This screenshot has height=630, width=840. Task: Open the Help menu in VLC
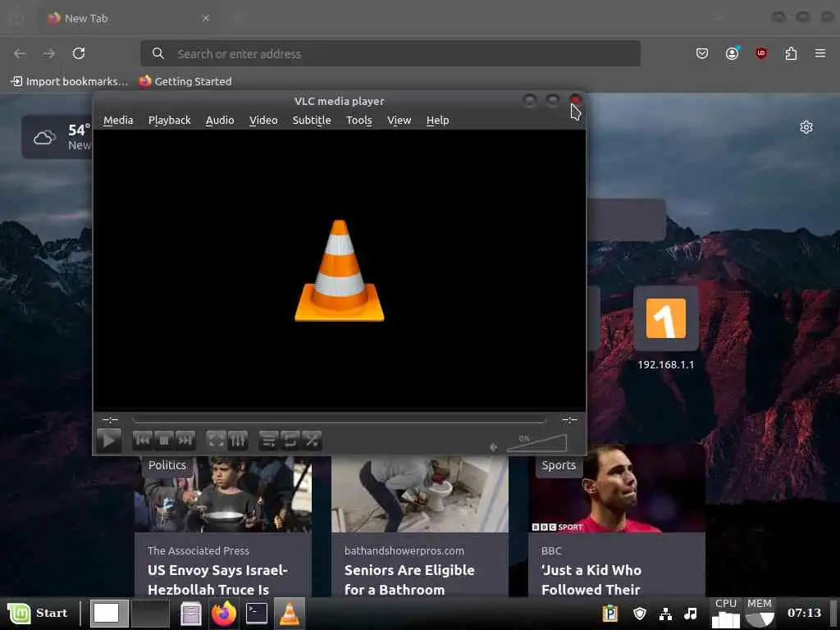pos(438,120)
